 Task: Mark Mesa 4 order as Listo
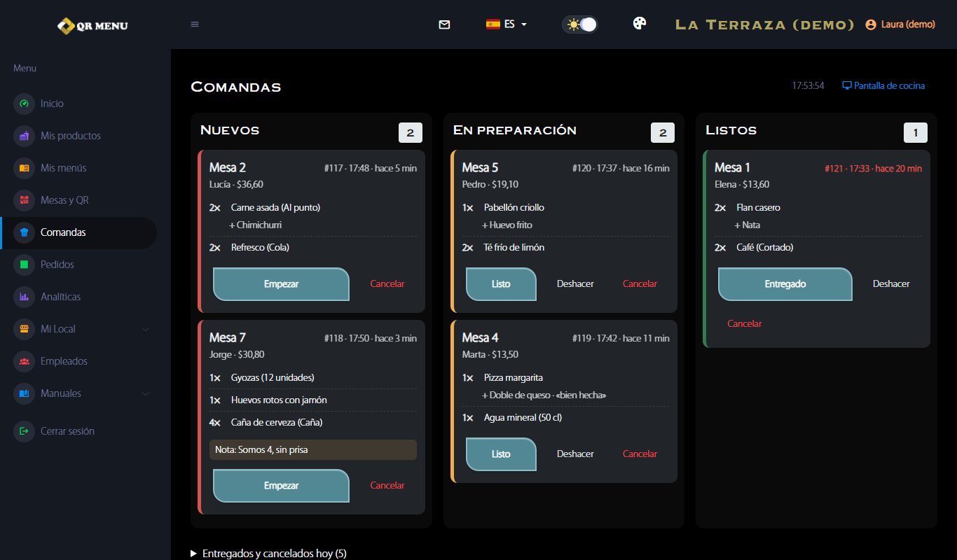(x=501, y=454)
